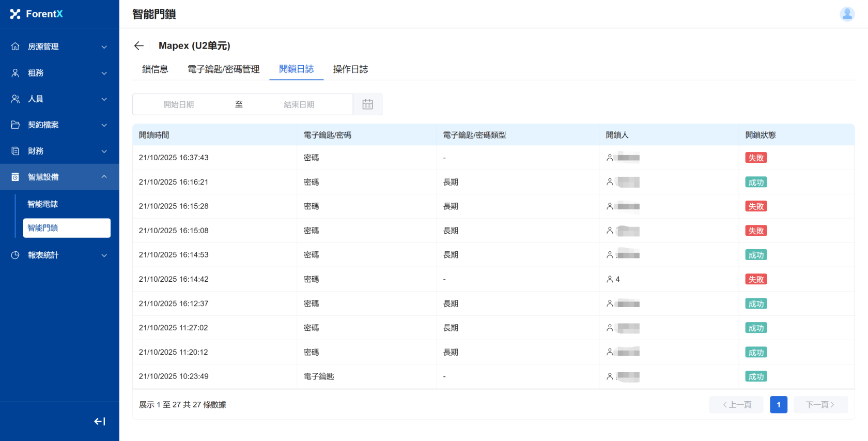Open the 電子鑰匙/密碼管理 tab
Viewport: 868px width, 441px height.
click(223, 69)
